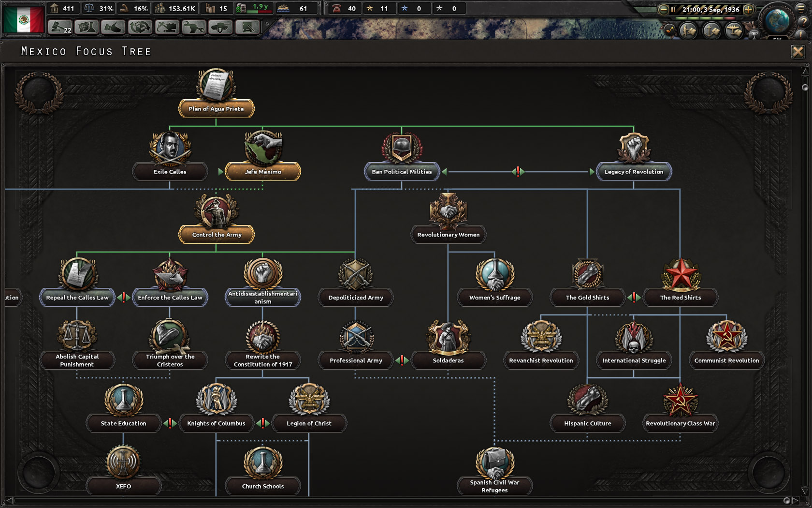Open army plans with the soldier icon

[688, 30]
